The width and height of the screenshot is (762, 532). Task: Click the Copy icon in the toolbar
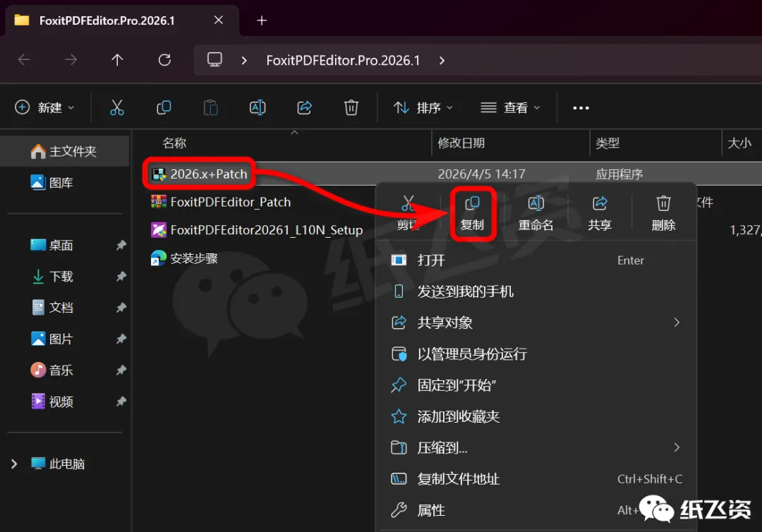pos(164,107)
